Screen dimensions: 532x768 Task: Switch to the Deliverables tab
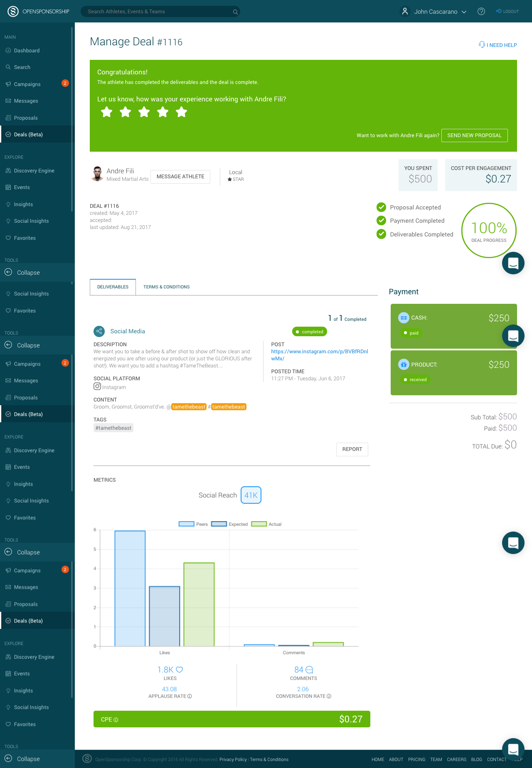pos(113,287)
